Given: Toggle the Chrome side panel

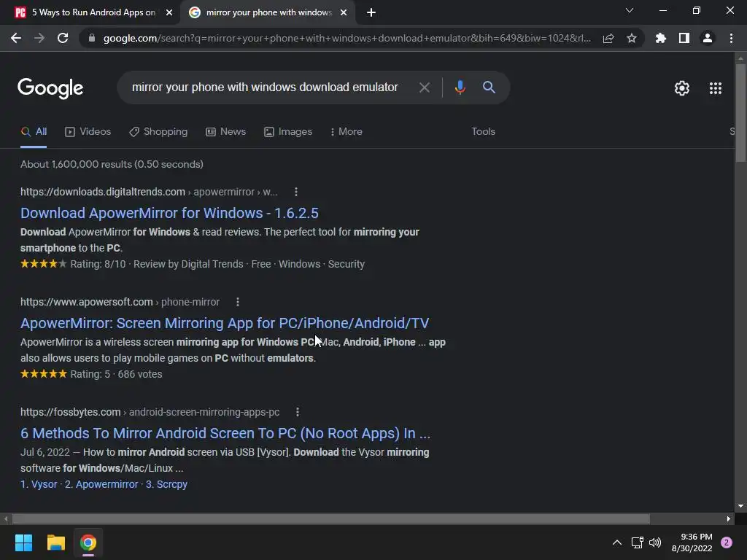Looking at the screenshot, I should click(x=684, y=38).
